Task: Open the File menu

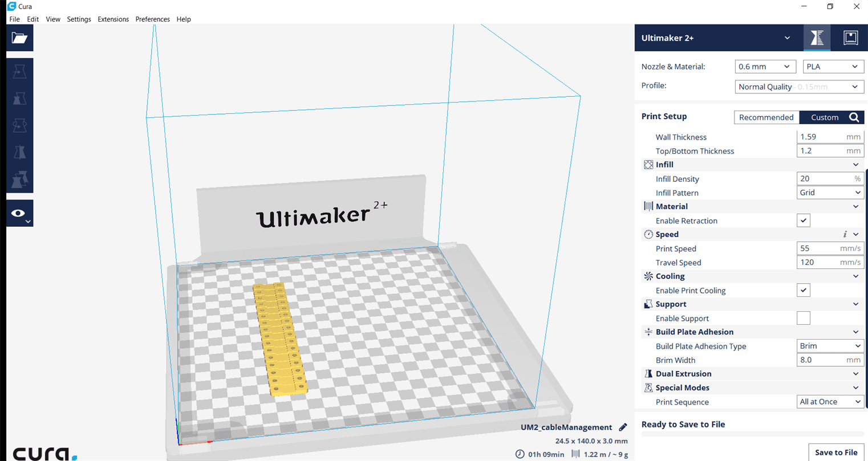Action: tap(14, 19)
